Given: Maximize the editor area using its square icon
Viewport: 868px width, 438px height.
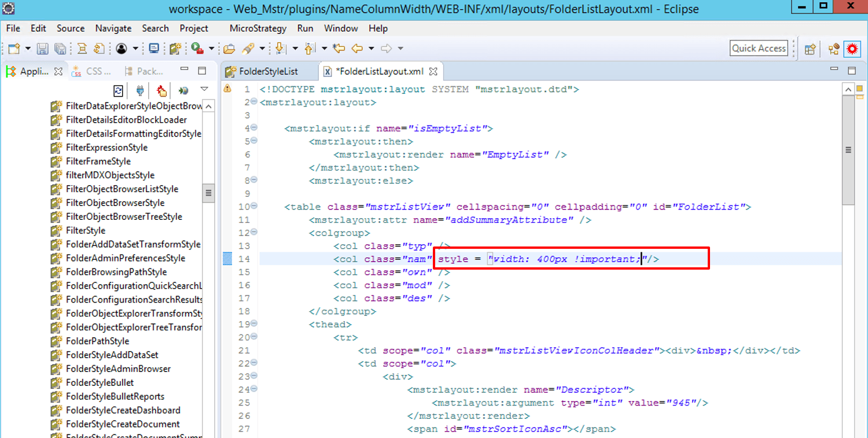Looking at the screenshot, I should point(852,71).
